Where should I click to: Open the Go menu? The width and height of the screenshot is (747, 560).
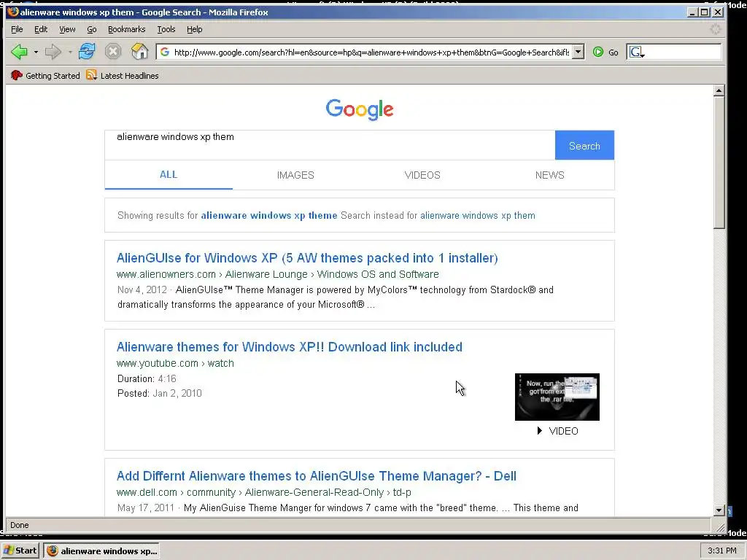tap(91, 29)
